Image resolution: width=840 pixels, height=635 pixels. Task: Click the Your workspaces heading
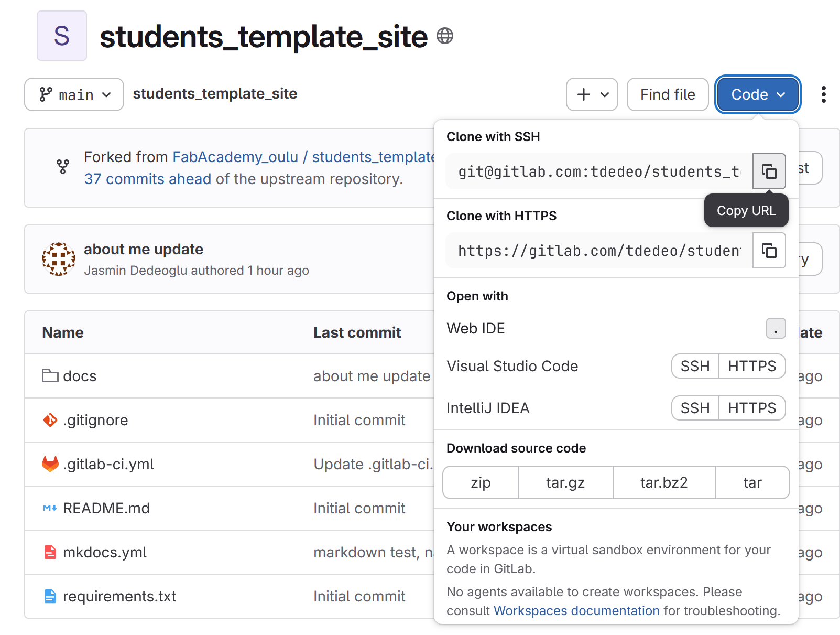(499, 526)
